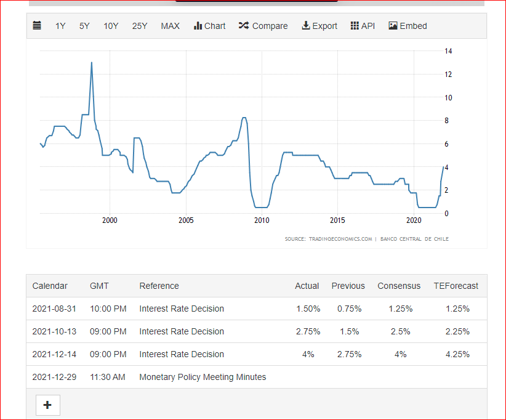Click the 2.25% TEForecast value
The height and width of the screenshot is (420, 506).
coord(457,331)
